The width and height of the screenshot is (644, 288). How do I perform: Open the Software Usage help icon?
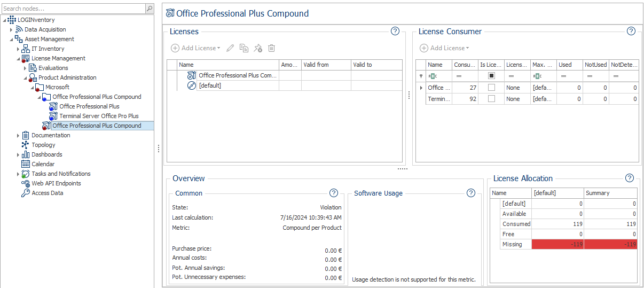pyautogui.click(x=471, y=193)
